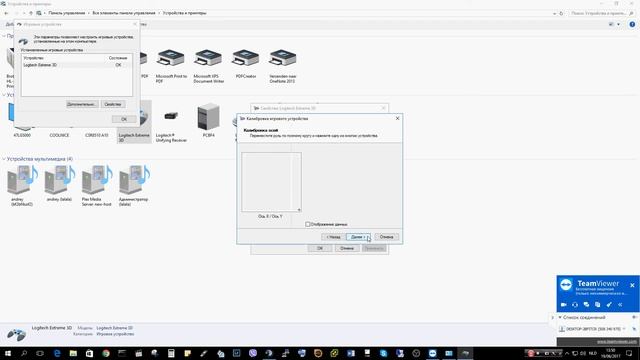
Task: Open the address bar history dropdown
Action: coord(554,13)
